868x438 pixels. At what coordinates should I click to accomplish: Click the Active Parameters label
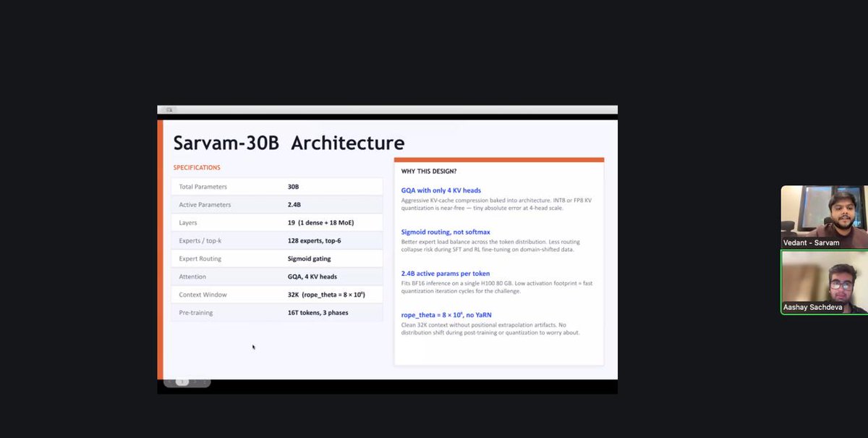click(x=205, y=205)
